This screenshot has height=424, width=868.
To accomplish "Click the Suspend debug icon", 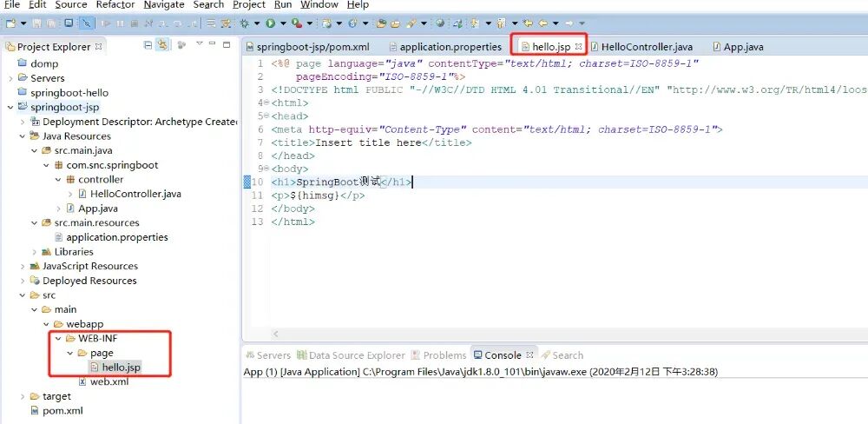I will click(x=120, y=23).
